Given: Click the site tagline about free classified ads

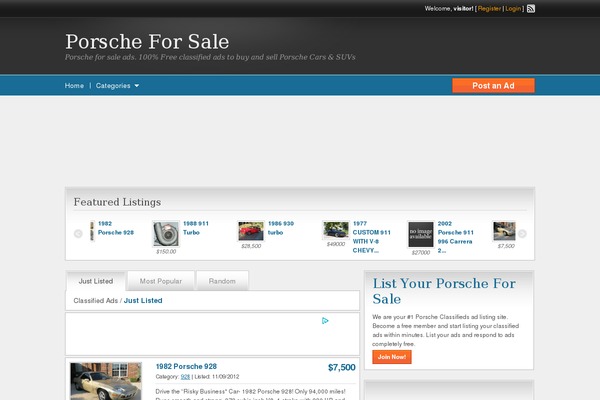Looking at the screenshot, I should tap(210, 57).
